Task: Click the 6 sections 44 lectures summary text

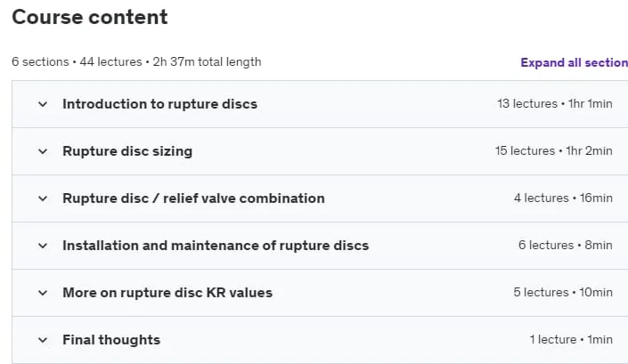Action: tap(136, 62)
